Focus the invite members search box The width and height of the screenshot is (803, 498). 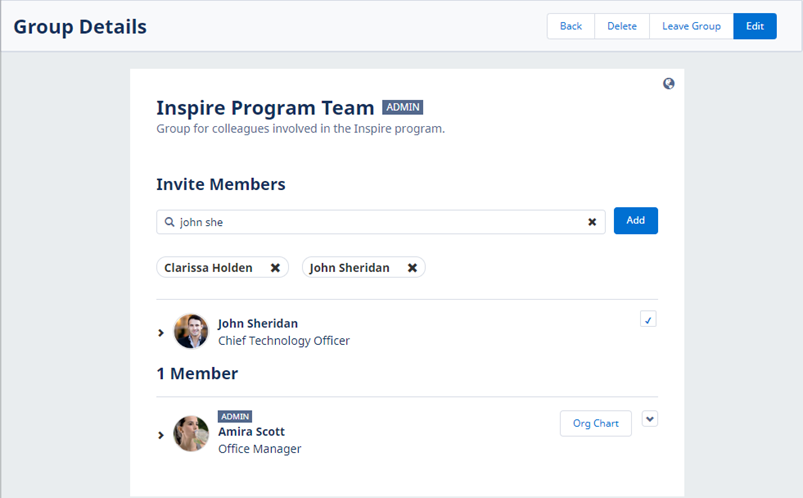tap(380, 222)
